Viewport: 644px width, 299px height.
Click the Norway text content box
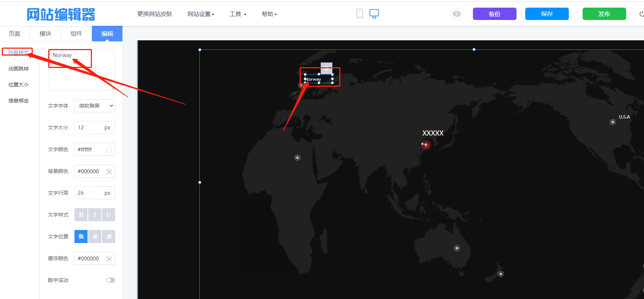point(81,70)
